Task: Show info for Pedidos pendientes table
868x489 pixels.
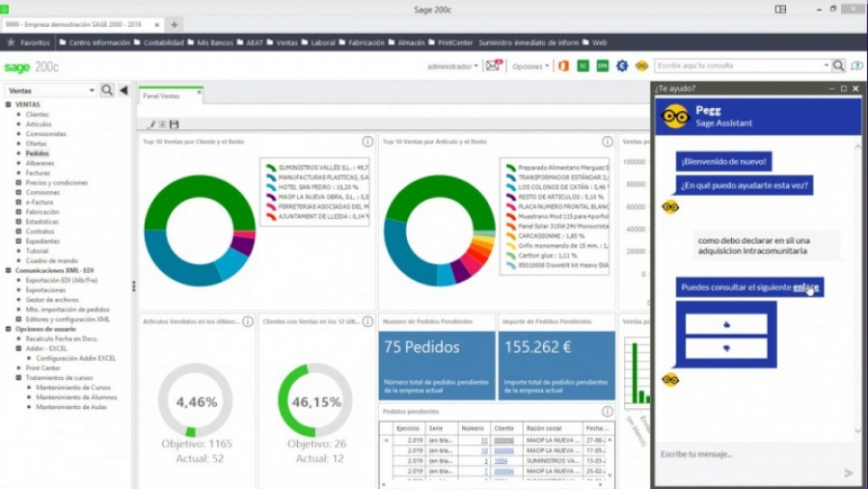Action: (x=608, y=412)
